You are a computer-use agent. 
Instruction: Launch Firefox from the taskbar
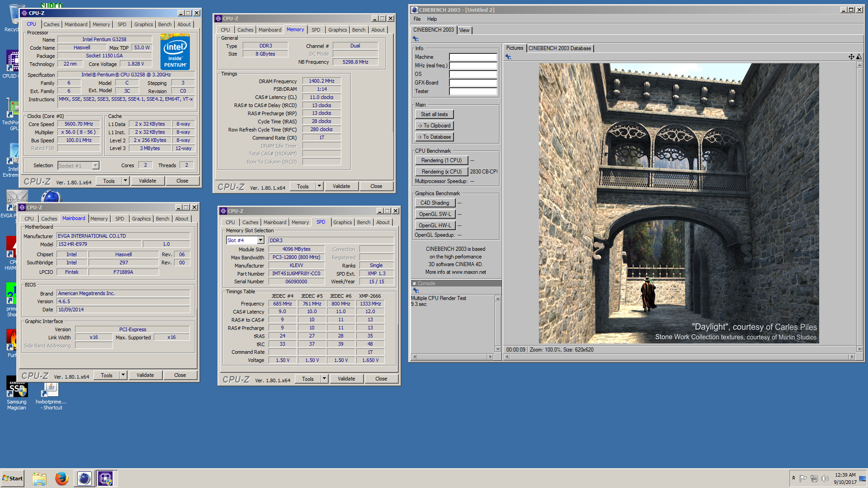62,479
